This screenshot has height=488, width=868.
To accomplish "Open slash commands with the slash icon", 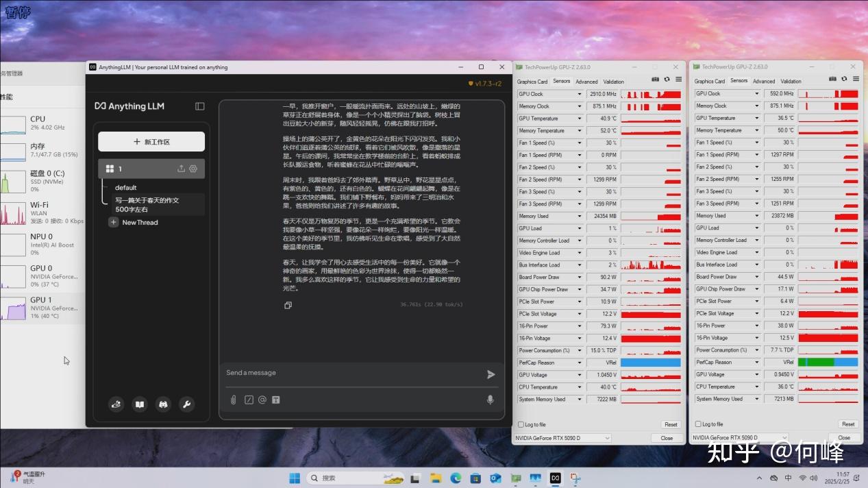I will pos(248,400).
